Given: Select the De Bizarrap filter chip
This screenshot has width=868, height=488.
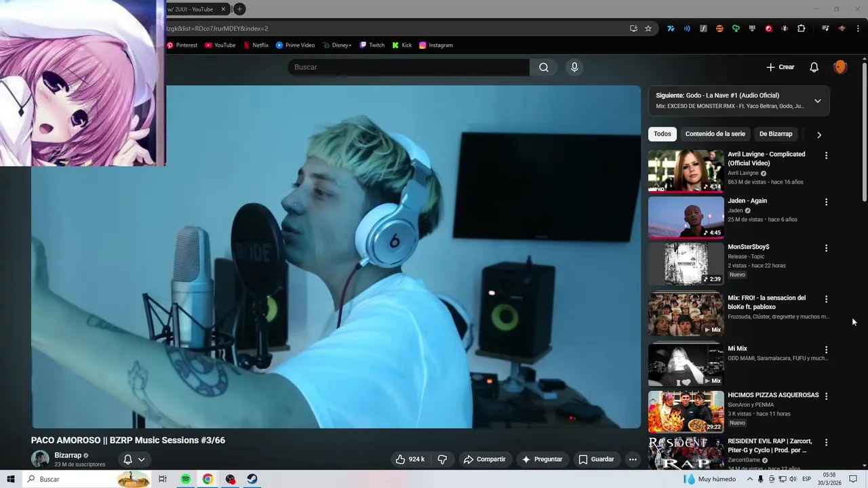Looking at the screenshot, I should (x=776, y=134).
